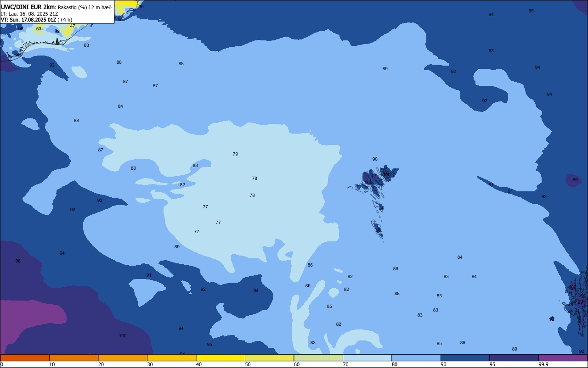Click the 90 value just above the Faroe Islands
This screenshot has width=588, height=368.
[x=375, y=159]
